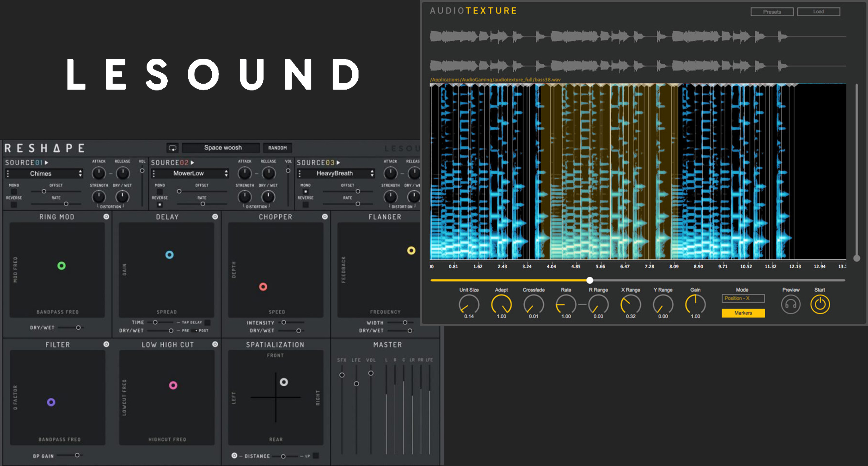This screenshot has height=466, width=868.
Task: Open the three-dot menu next to Chimes
Action: point(8,173)
